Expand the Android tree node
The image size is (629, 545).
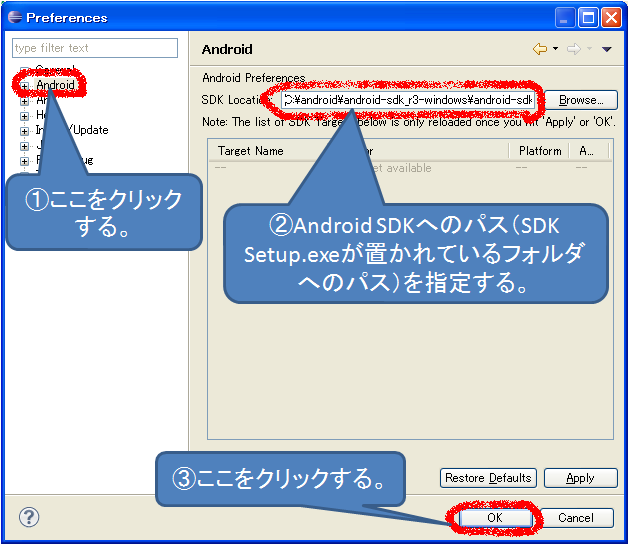pos(24,86)
